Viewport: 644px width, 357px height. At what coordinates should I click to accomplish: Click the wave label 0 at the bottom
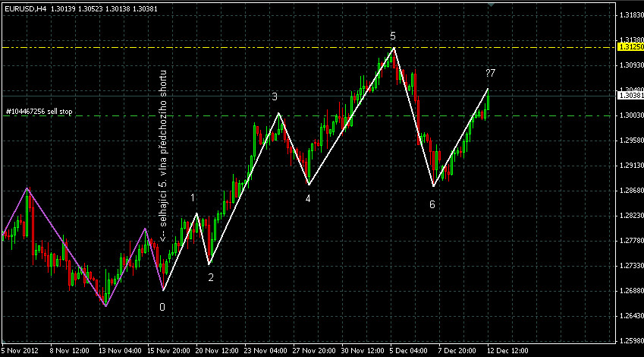coord(162,307)
